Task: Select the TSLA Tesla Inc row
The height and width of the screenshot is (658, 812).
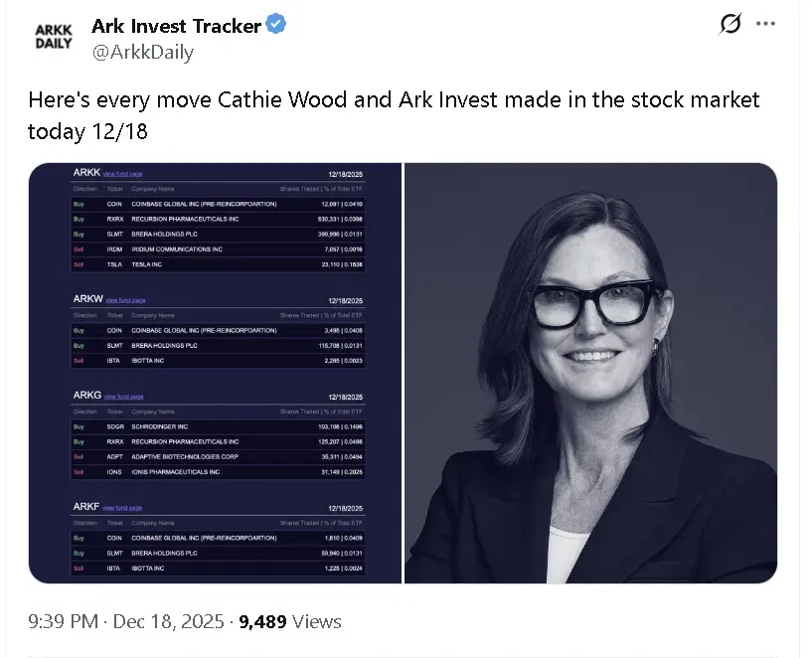Action: (218, 265)
